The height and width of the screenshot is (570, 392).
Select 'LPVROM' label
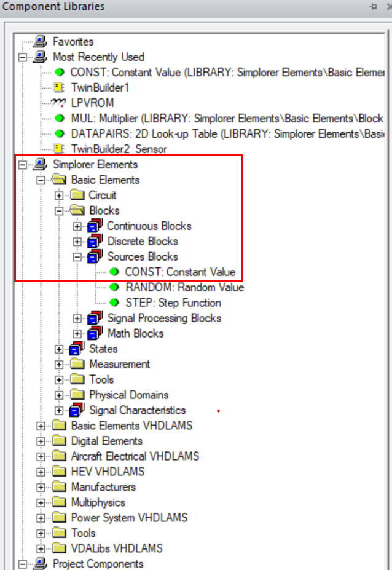[92, 103]
